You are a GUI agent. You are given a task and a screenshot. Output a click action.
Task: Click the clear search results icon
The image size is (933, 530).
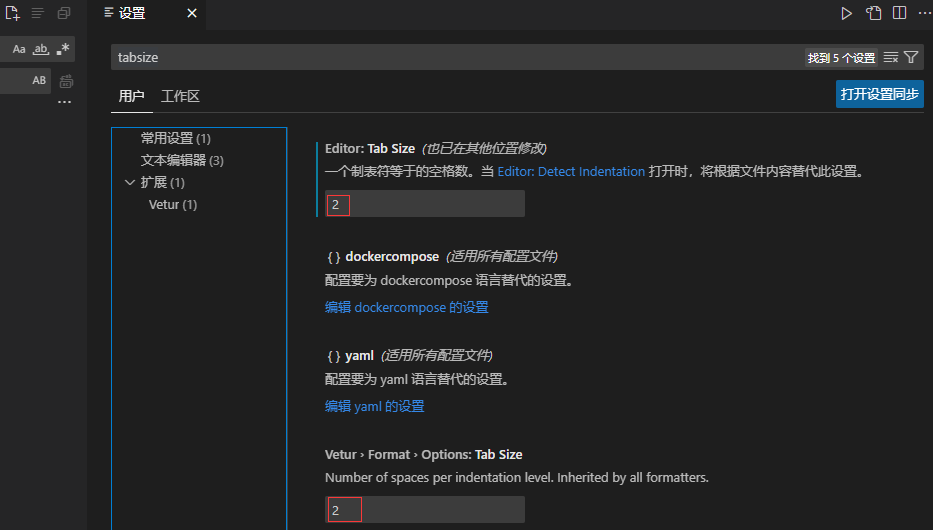pyautogui.click(x=37, y=13)
